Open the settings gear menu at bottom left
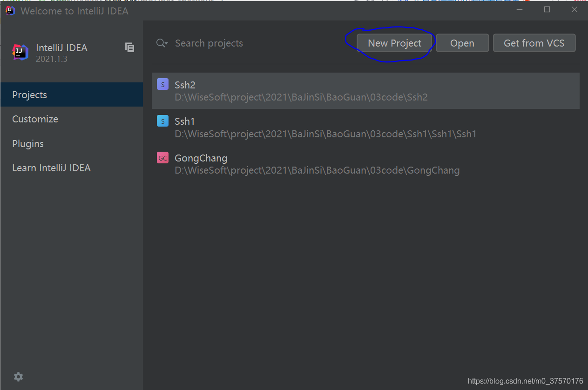The image size is (588, 390). (18, 377)
